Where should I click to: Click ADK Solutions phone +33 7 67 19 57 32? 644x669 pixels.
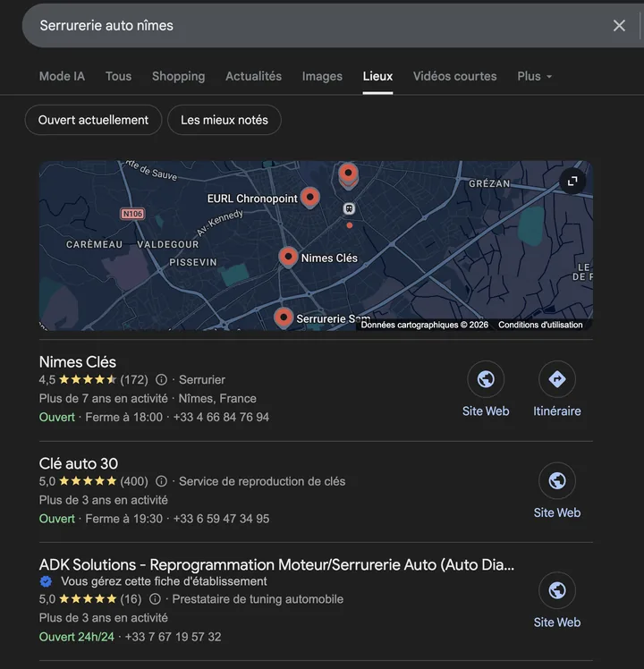coord(173,637)
